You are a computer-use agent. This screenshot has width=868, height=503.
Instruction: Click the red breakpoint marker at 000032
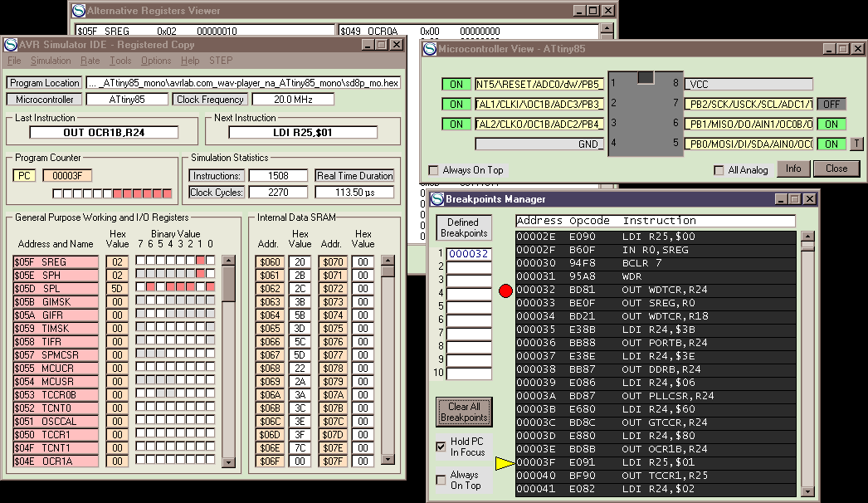point(505,291)
